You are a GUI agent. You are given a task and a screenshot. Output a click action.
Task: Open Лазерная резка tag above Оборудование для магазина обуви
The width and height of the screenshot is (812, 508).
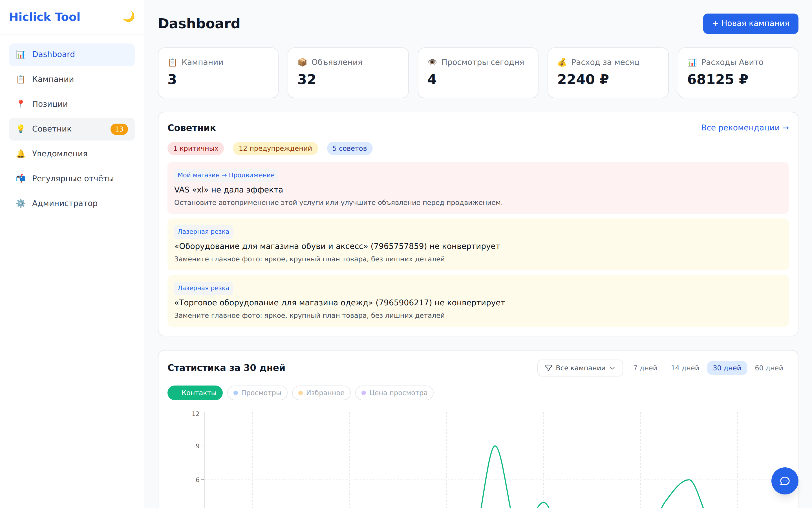(203, 232)
